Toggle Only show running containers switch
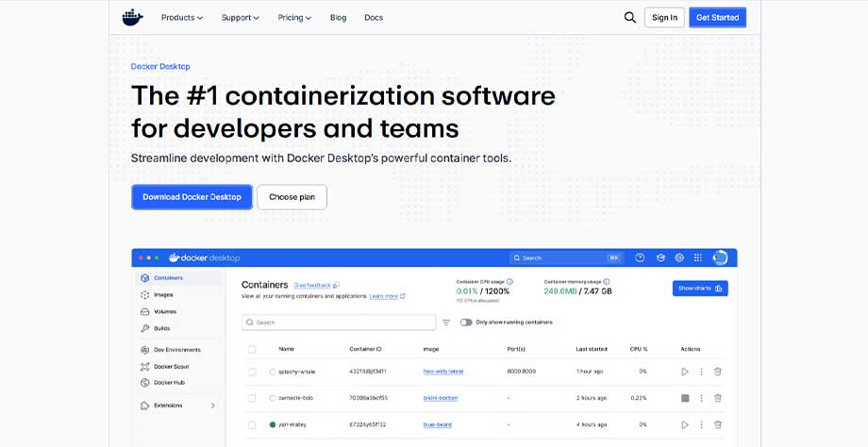Viewport: 868px width, 447px height. coord(466,323)
